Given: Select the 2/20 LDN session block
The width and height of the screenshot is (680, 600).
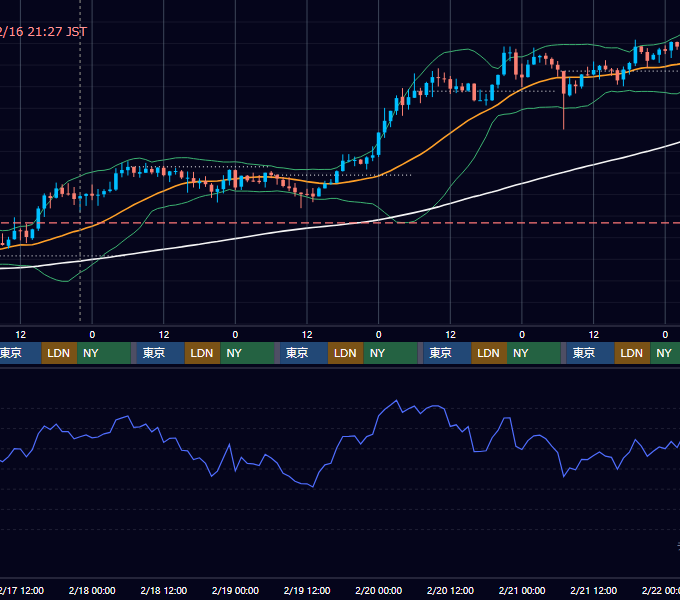Looking at the screenshot, I should [x=489, y=353].
